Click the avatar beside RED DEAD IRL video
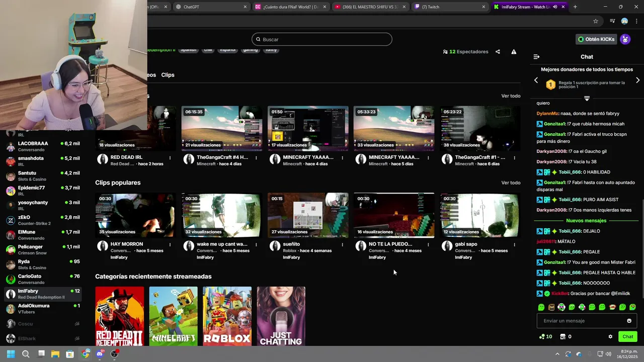The width and height of the screenshot is (644, 362). [x=103, y=159]
